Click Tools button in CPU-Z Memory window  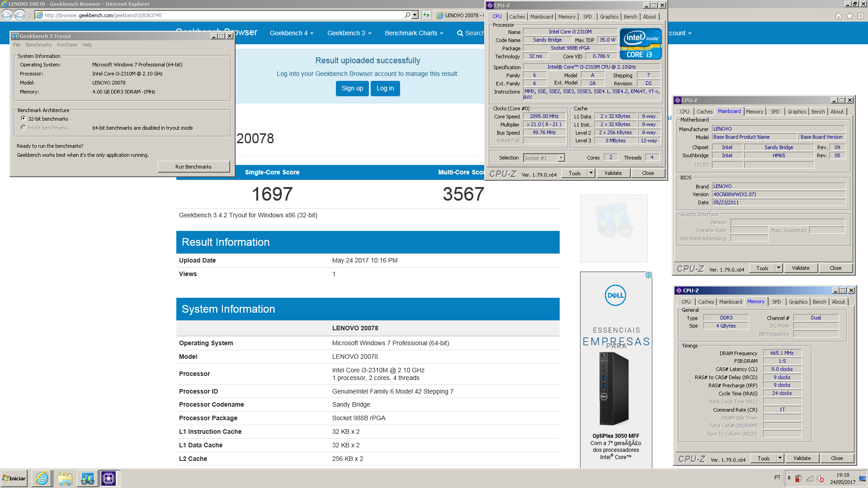pos(764,458)
